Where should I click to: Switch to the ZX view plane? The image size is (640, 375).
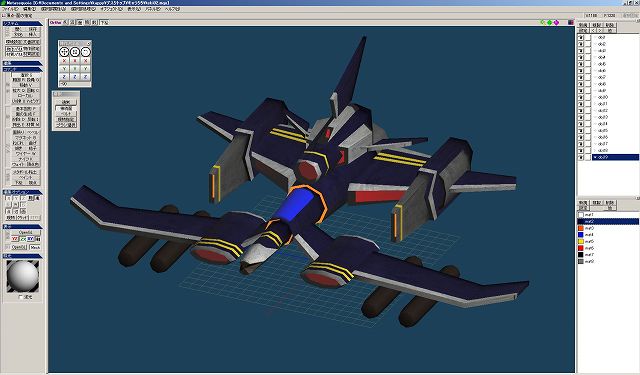coord(23,239)
